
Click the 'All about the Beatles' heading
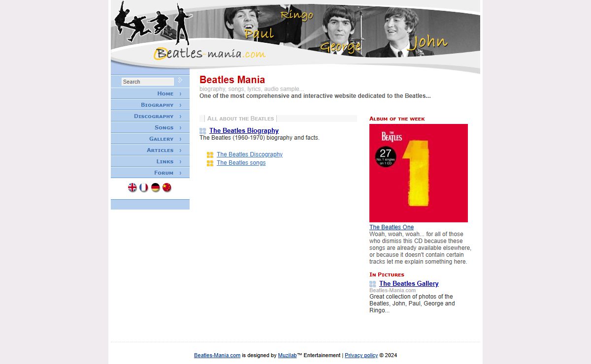point(240,119)
